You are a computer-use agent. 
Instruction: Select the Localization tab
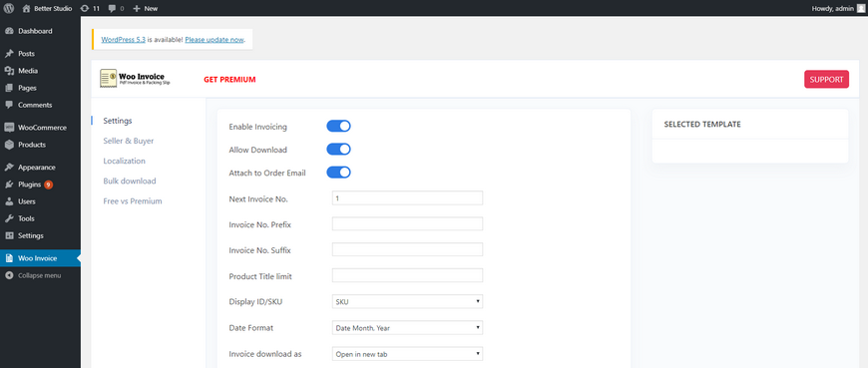pos(124,161)
